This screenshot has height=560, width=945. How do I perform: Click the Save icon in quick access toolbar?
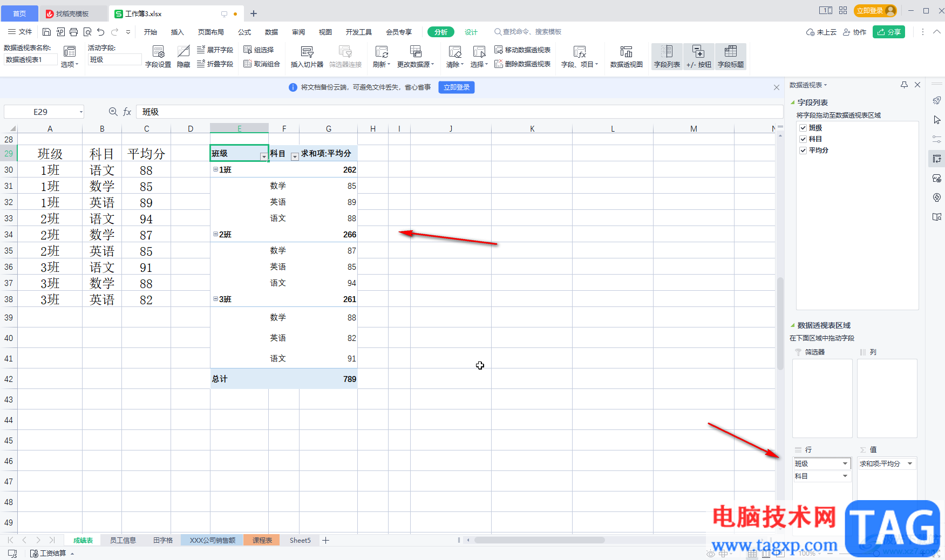click(46, 32)
